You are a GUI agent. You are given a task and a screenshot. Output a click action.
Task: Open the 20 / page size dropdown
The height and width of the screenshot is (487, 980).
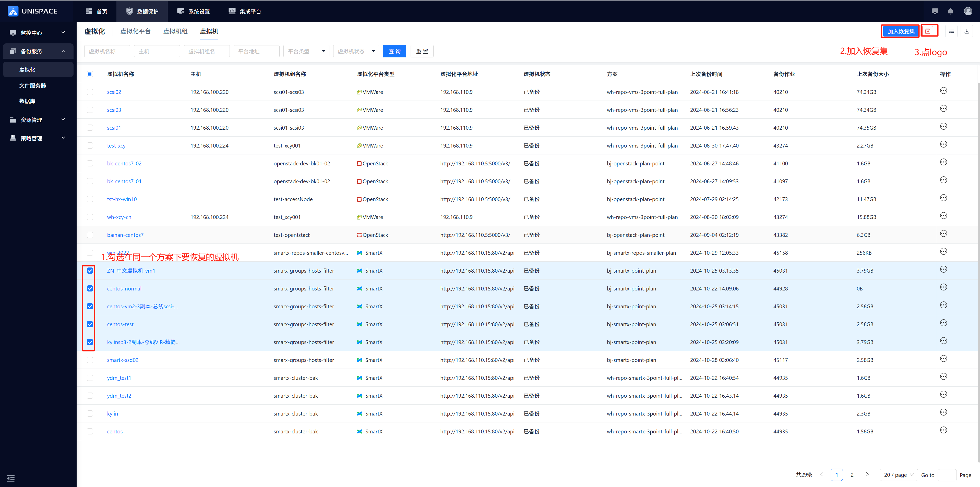(x=898, y=475)
